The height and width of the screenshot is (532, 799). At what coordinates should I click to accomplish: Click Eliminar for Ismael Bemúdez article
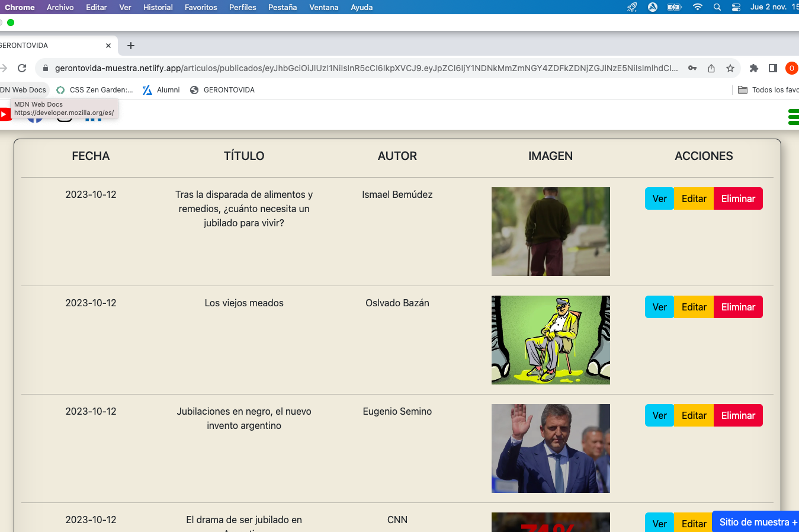tap(738, 198)
